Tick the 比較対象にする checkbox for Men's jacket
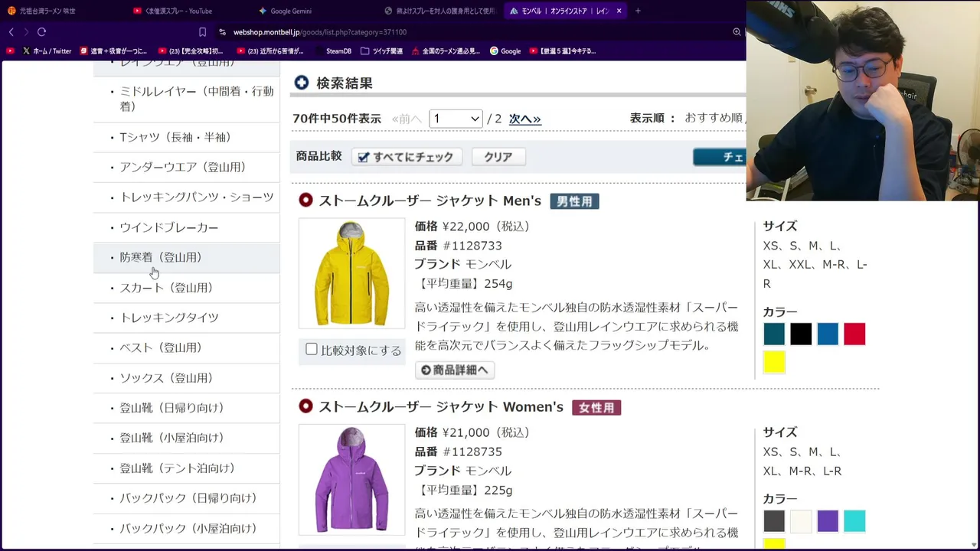This screenshot has width=980, height=551. (311, 349)
